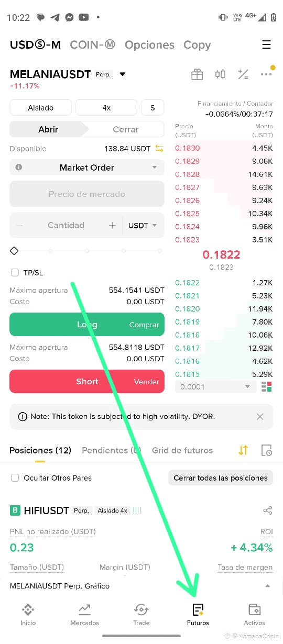Share the HIFIUSDT position

click(x=267, y=510)
